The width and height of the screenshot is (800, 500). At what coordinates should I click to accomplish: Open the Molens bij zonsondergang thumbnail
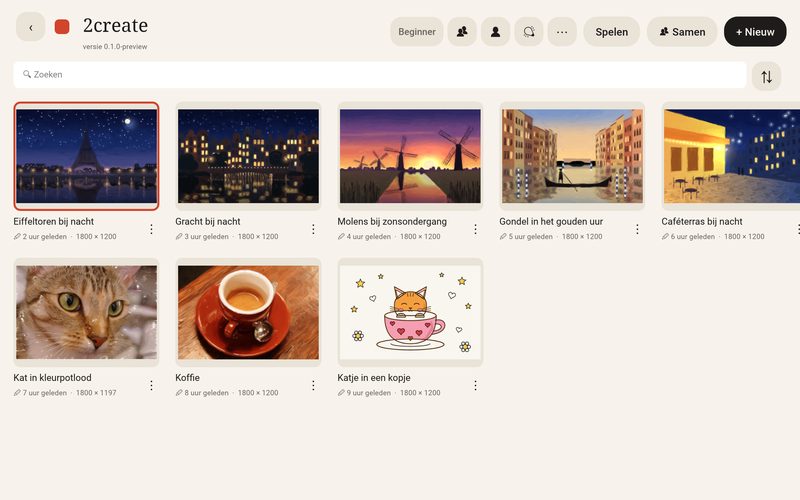[410, 156]
